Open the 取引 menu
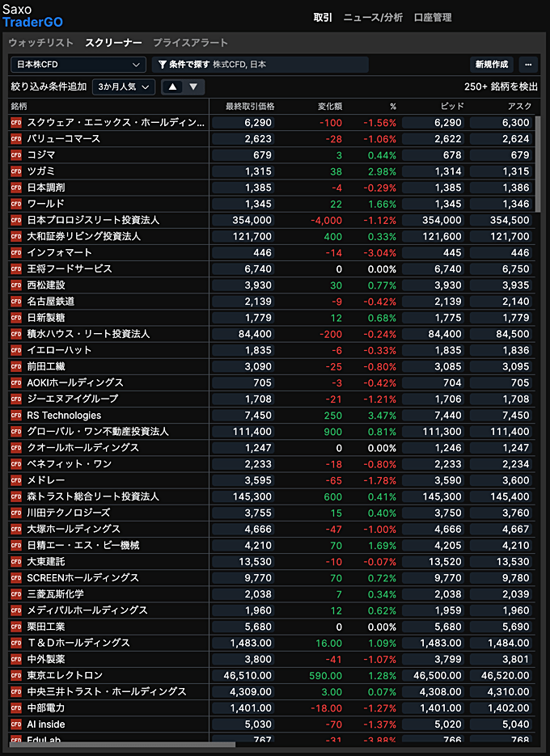This screenshot has width=550, height=756. click(x=323, y=18)
